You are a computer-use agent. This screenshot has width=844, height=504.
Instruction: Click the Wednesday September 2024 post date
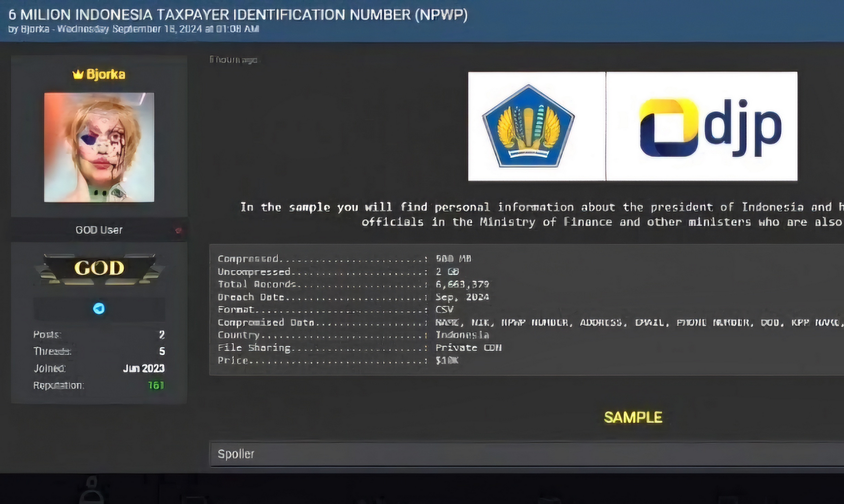[x=158, y=29]
